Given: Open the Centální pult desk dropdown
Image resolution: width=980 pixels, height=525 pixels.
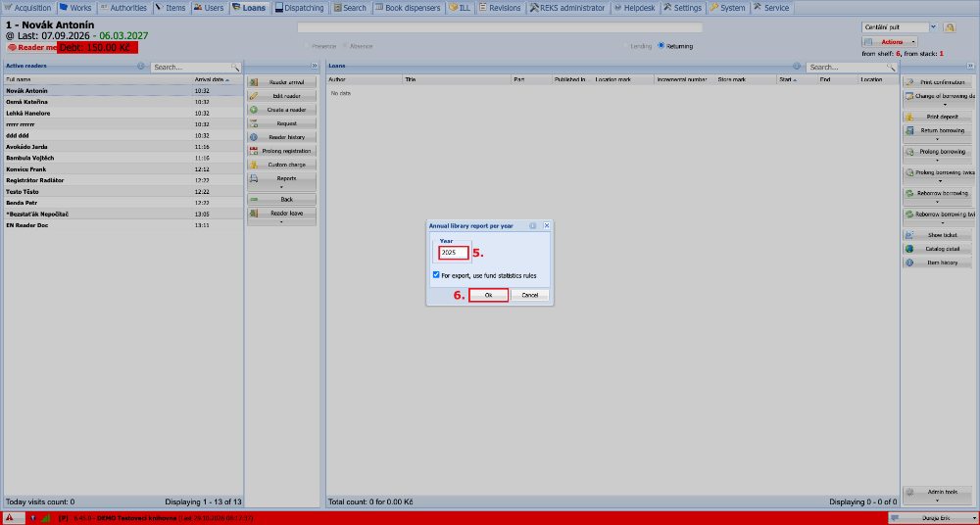Looking at the screenshot, I should [933, 26].
